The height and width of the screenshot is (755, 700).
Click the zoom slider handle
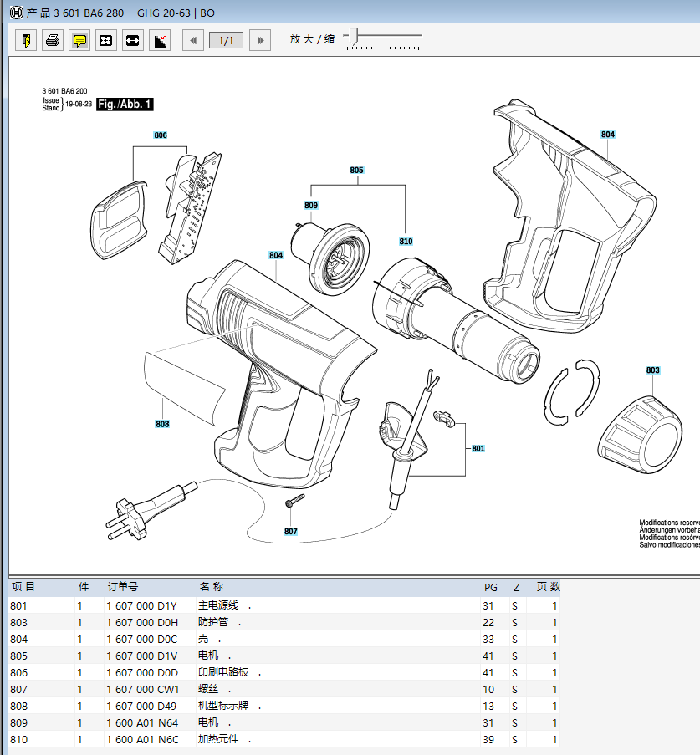(355, 36)
